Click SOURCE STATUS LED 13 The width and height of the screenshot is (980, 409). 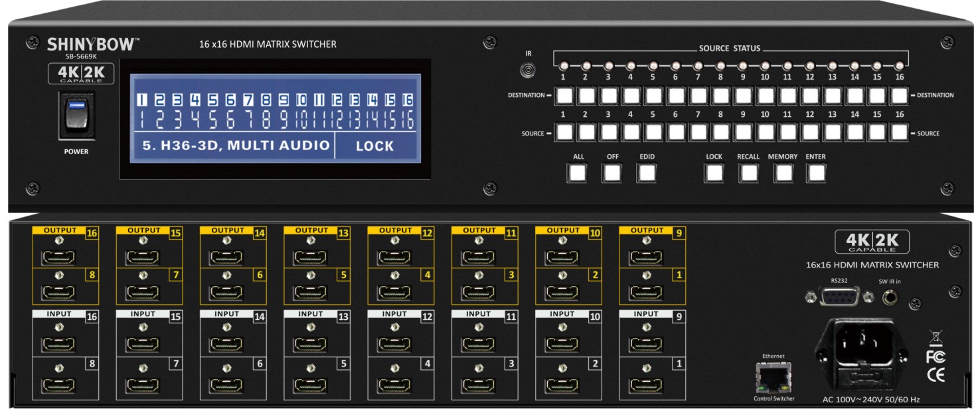coord(832,66)
